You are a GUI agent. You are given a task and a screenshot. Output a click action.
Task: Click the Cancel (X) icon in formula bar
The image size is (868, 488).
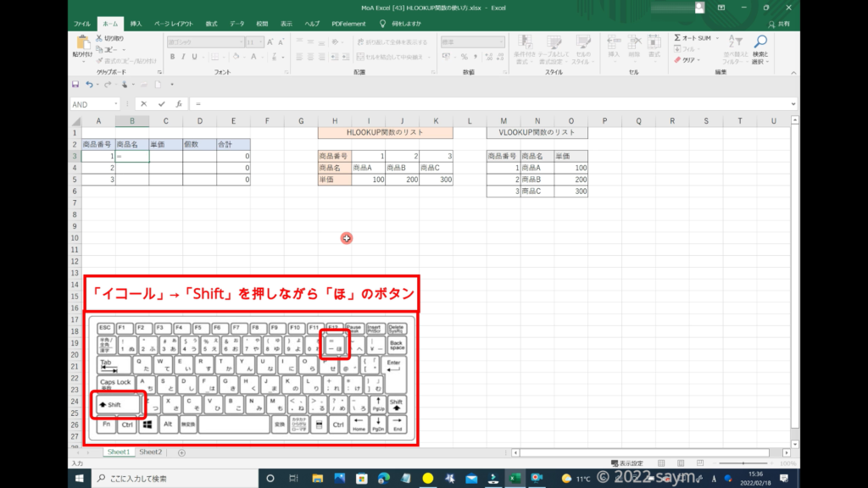[144, 104]
